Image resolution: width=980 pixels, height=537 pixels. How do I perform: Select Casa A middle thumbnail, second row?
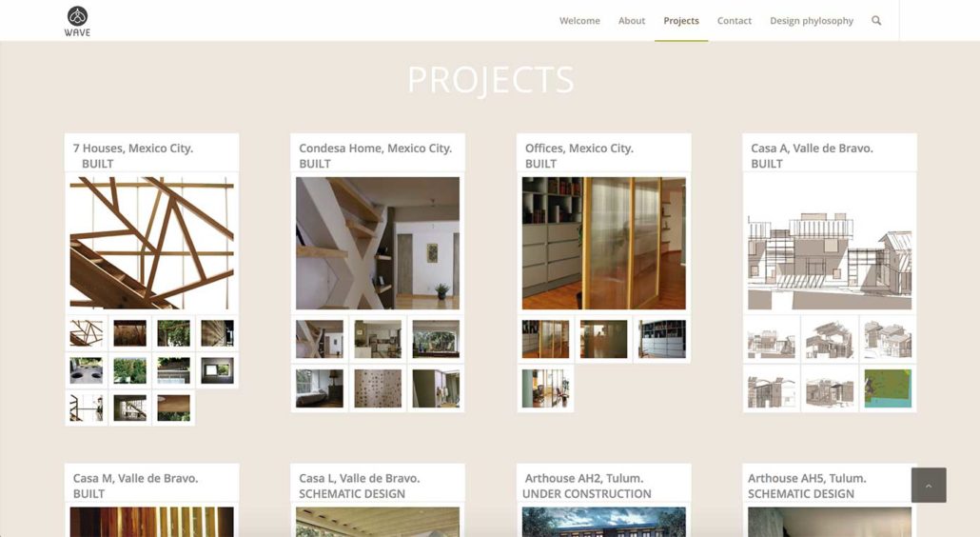coord(830,388)
